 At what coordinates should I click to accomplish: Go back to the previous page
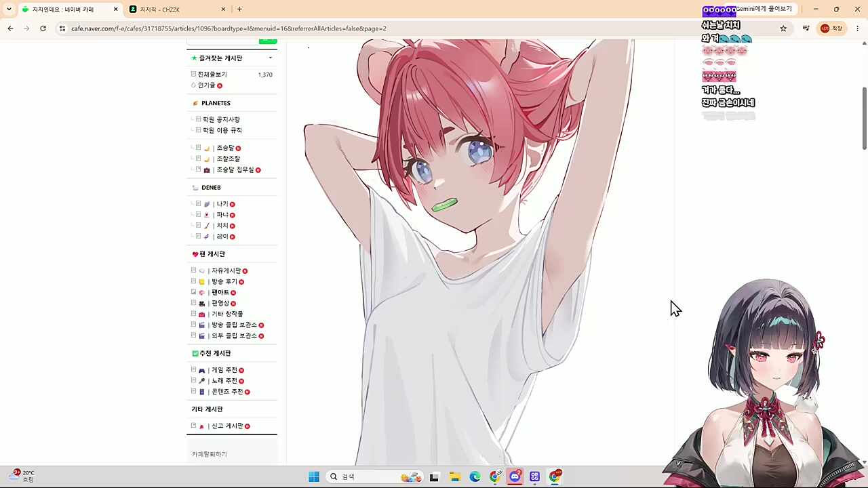(10, 28)
